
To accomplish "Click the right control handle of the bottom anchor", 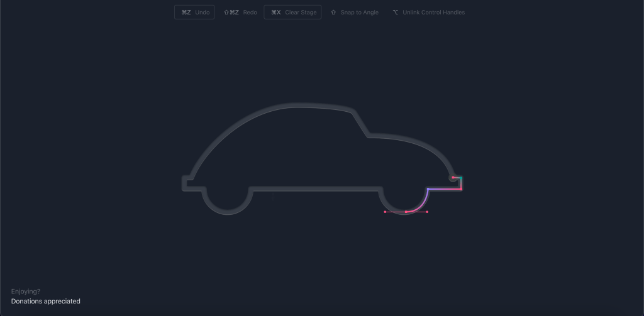I will tap(427, 212).
